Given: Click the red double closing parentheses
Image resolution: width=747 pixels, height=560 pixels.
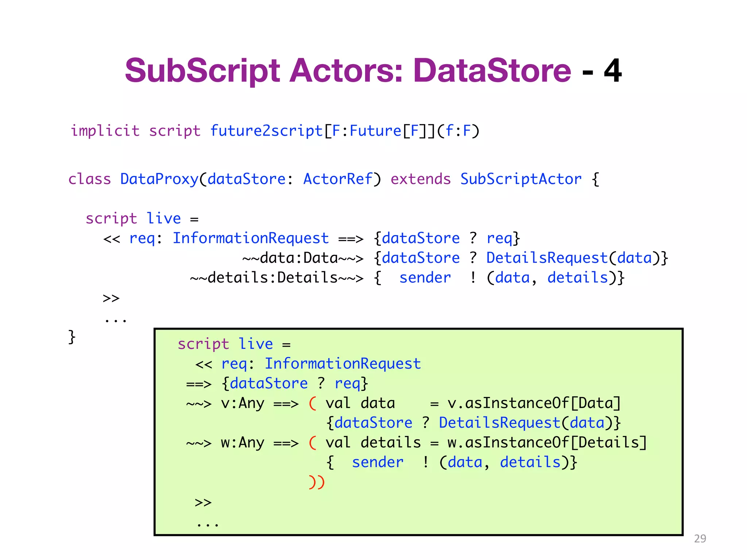Looking at the screenshot, I should click(316, 482).
